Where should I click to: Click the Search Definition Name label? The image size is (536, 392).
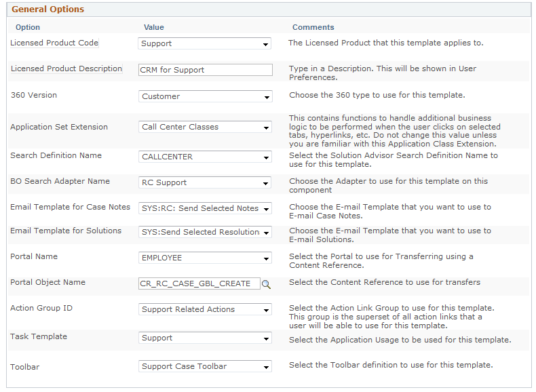(x=56, y=155)
